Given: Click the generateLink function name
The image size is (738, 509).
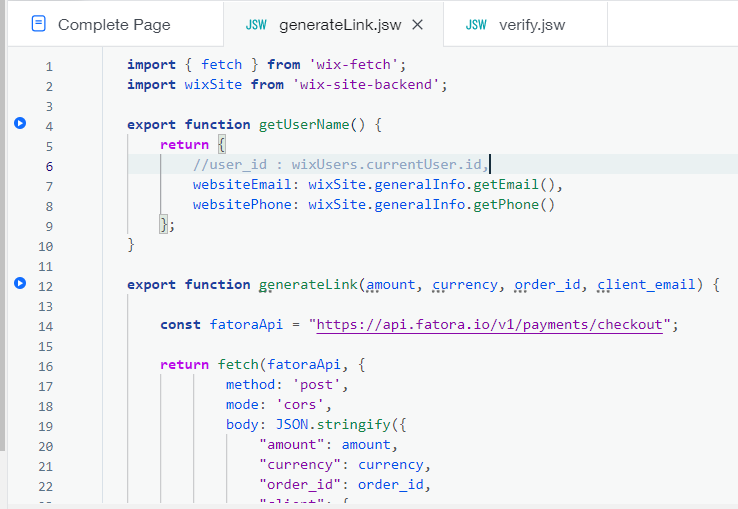Looking at the screenshot, I should pyautogui.click(x=308, y=284).
